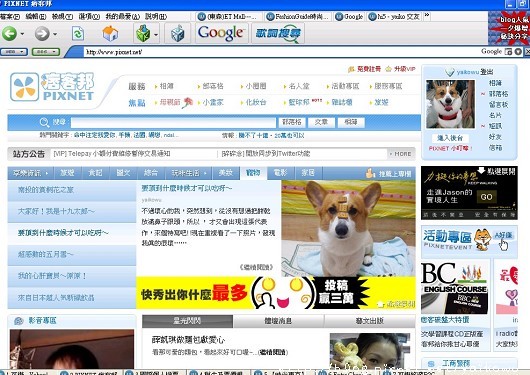The width and height of the screenshot is (530, 375).
Task: Select the 藝文出版 news tab
Action: 369,321
